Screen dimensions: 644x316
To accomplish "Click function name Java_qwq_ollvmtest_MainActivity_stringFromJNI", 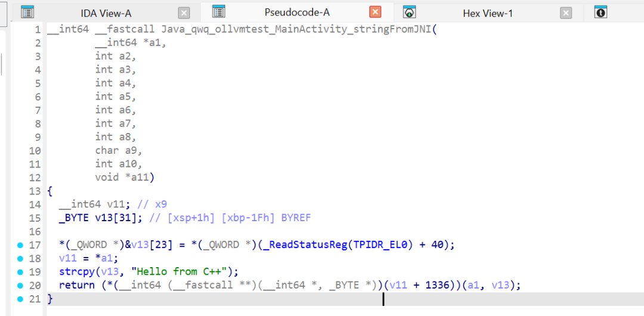I will tap(296, 30).
